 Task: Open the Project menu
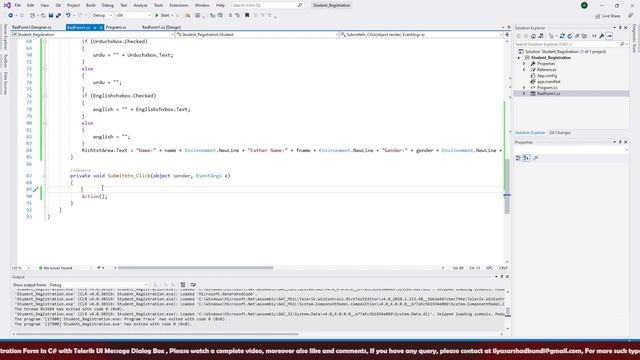click(x=73, y=5)
